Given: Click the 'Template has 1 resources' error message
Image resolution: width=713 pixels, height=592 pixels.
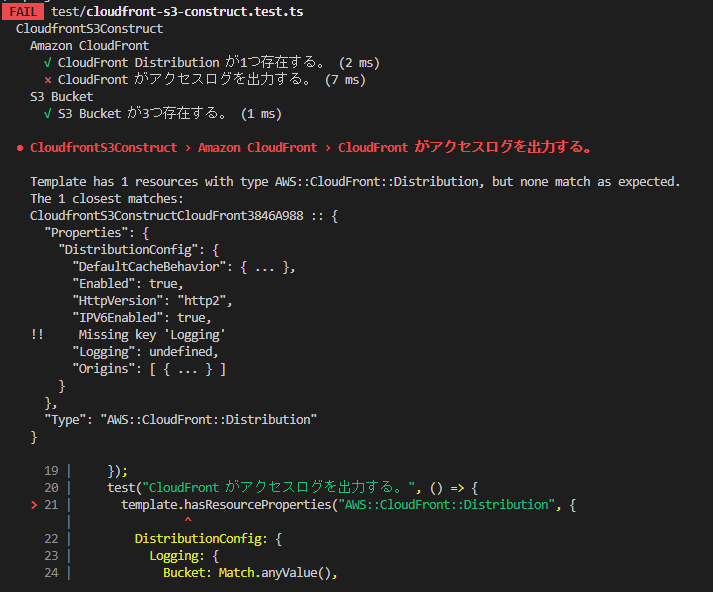Looking at the screenshot, I should point(355,182).
